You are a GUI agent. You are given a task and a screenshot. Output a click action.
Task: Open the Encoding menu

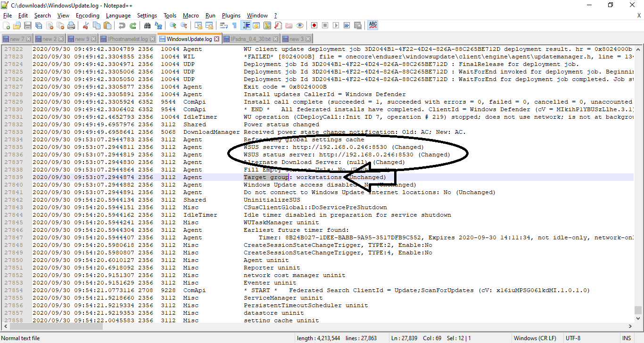click(x=88, y=16)
